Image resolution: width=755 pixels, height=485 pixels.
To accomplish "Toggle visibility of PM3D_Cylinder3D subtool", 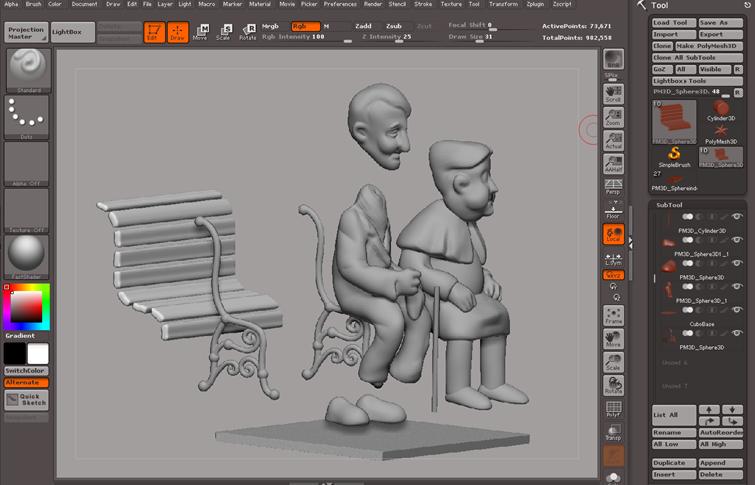I will click(x=737, y=217).
